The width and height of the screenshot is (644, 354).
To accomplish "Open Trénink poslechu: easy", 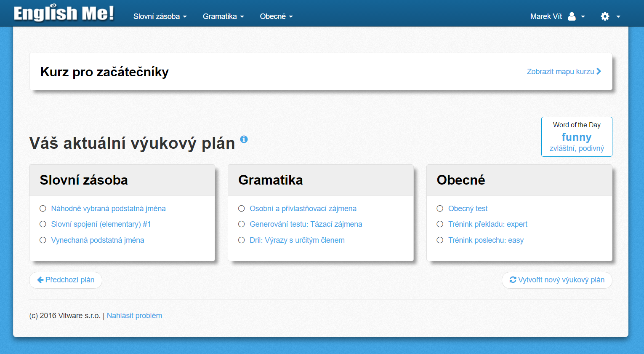I will (x=486, y=240).
